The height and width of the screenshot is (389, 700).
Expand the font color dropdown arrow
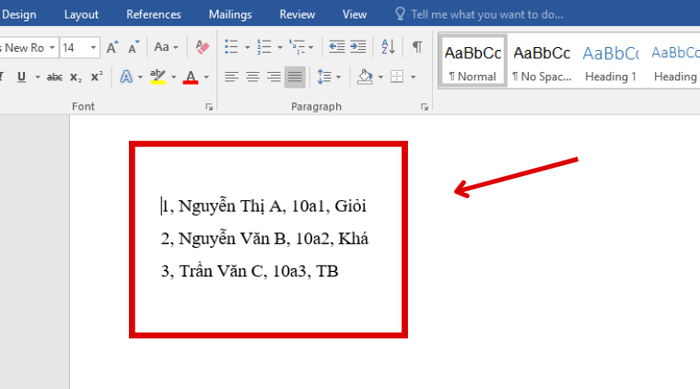206,77
